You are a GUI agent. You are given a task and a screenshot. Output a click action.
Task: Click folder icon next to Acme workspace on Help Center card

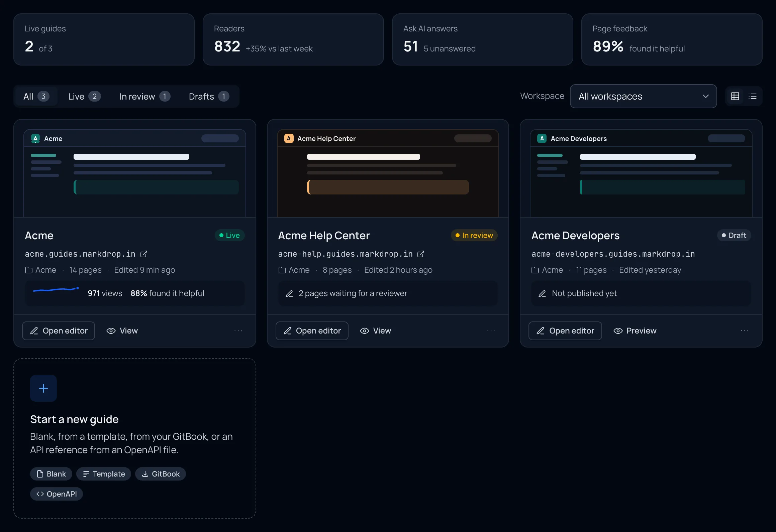click(x=282, y=270)
